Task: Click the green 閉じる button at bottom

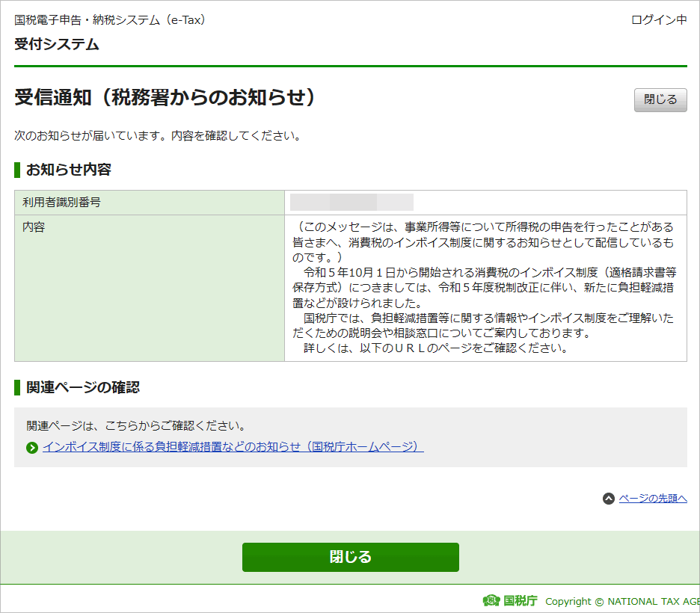Action: pos(351,557)
